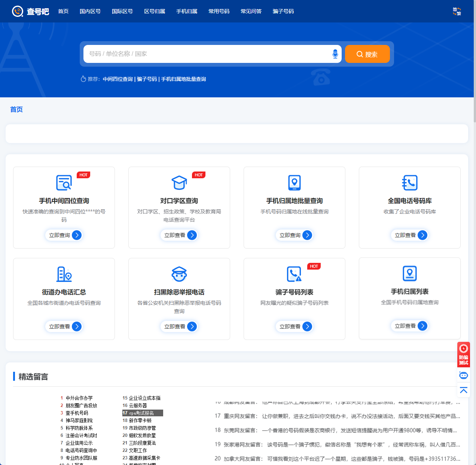Click the graduation cap icon on 对口学区查询 card
Image resolution: width=476 pixels, height=465 pixels.
(x=179, y=182)
